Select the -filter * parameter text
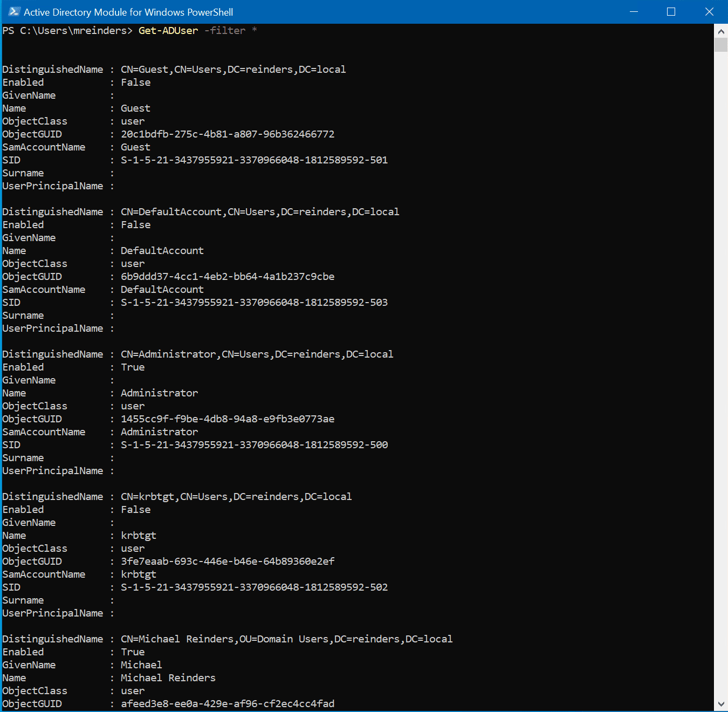Image resolution: width=728 pixels, height=712 pixels. point(230,31)
